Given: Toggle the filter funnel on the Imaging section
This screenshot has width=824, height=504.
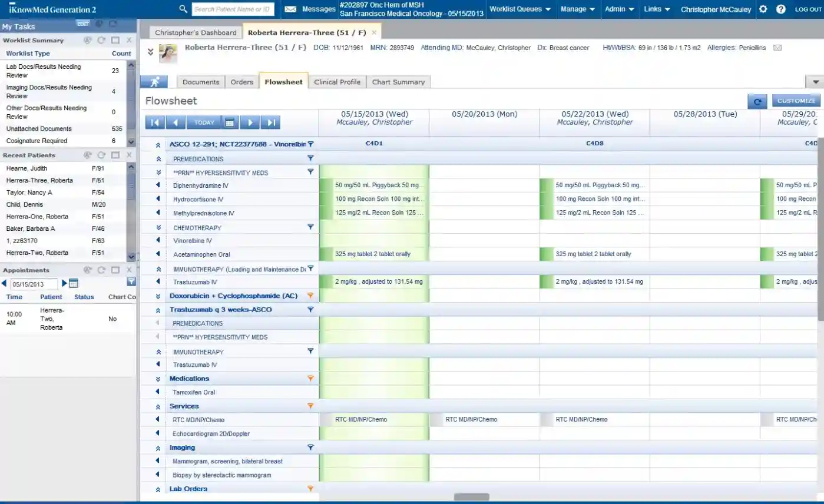Looking at the screenshot, I should point(310,447).
